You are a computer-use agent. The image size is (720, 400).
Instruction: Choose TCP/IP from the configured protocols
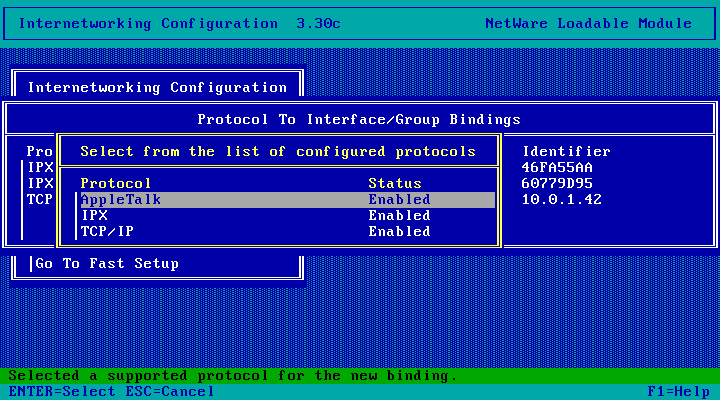pyautogui.click(x=288, y=231)
